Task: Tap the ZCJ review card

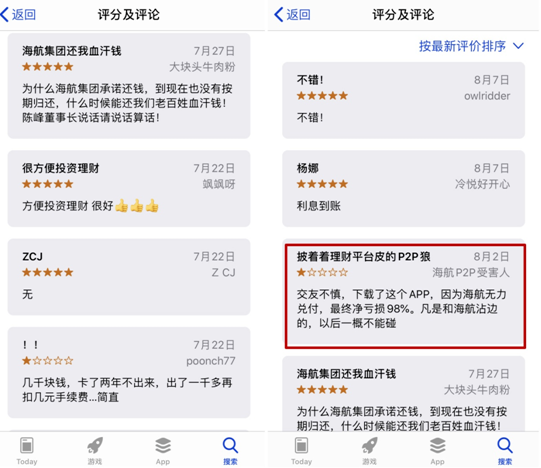Action: tap(129, 277)
